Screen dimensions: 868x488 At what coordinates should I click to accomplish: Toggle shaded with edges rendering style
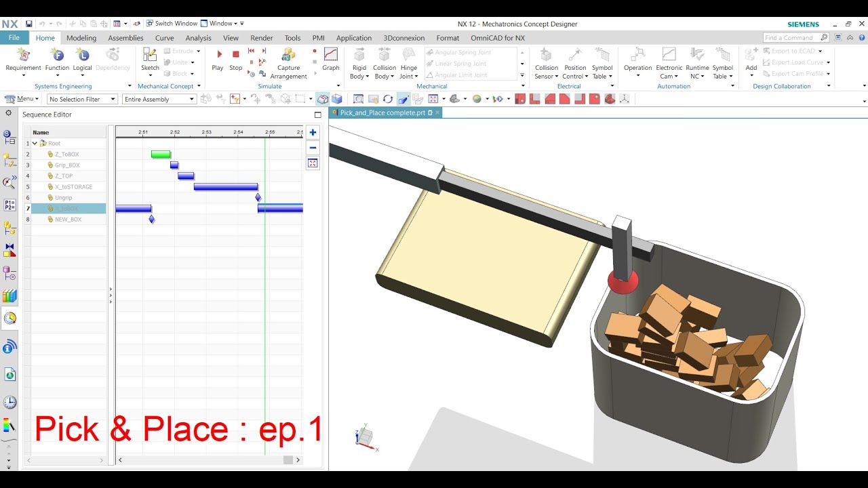[323, 99]
